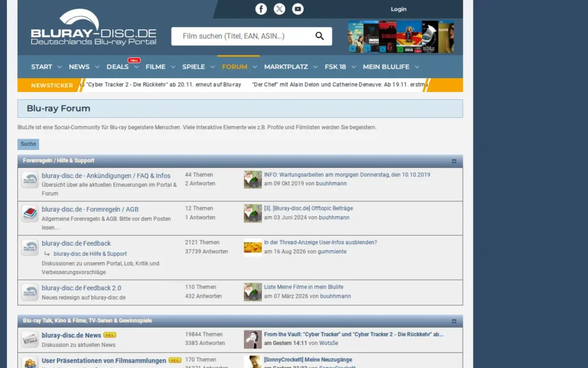Click the Feedback 2.0 forum icon
This screenshot has height=368, width=588.
30,292
